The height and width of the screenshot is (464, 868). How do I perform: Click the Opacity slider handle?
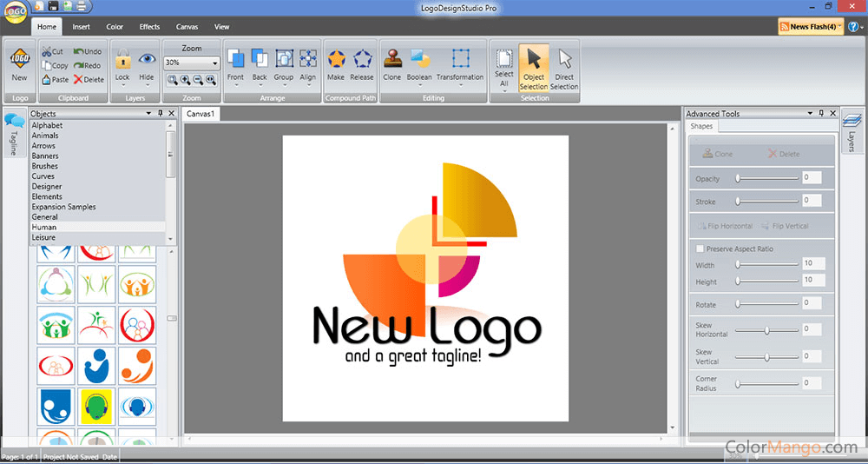pyautogui.click(x=737, y=178)
